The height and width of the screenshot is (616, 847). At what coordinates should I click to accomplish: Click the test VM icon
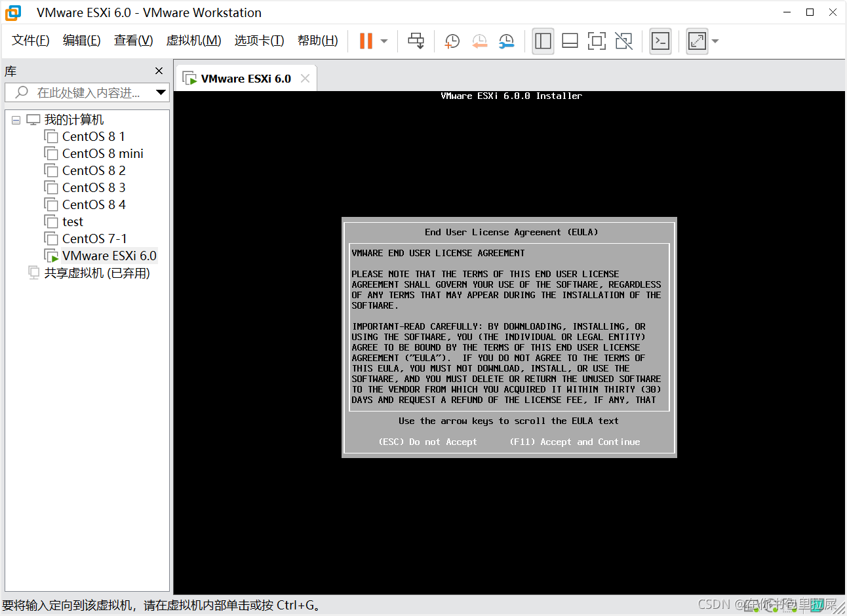(51, 221)
